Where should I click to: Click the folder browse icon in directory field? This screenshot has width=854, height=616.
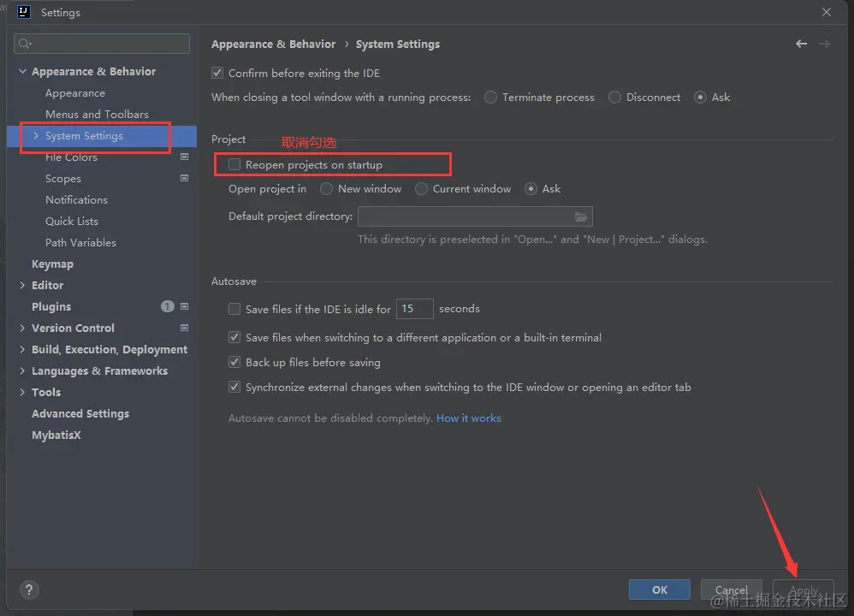(x=581, y=216)
